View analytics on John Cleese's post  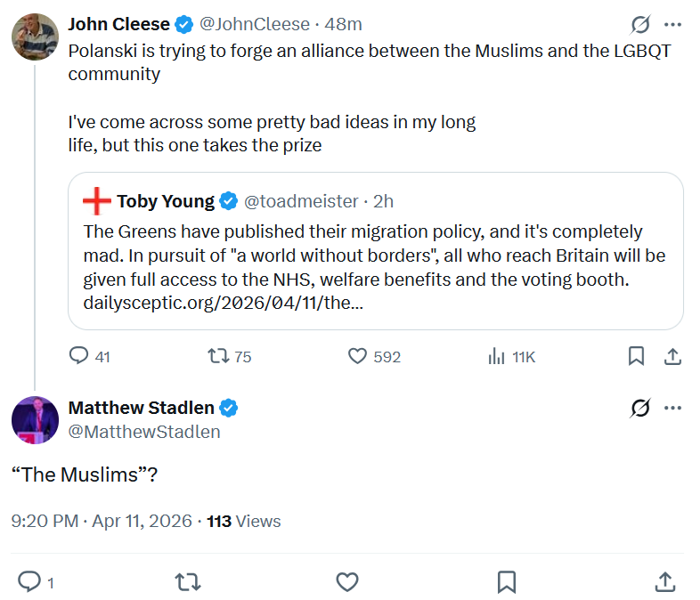[x=497, y=356]
